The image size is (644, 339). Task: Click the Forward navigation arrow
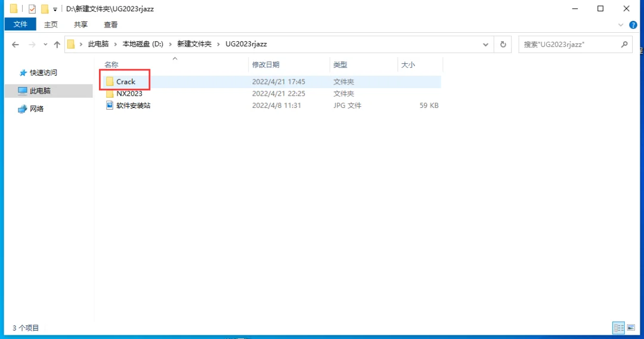pyautogui.click(x=32, y=44)
